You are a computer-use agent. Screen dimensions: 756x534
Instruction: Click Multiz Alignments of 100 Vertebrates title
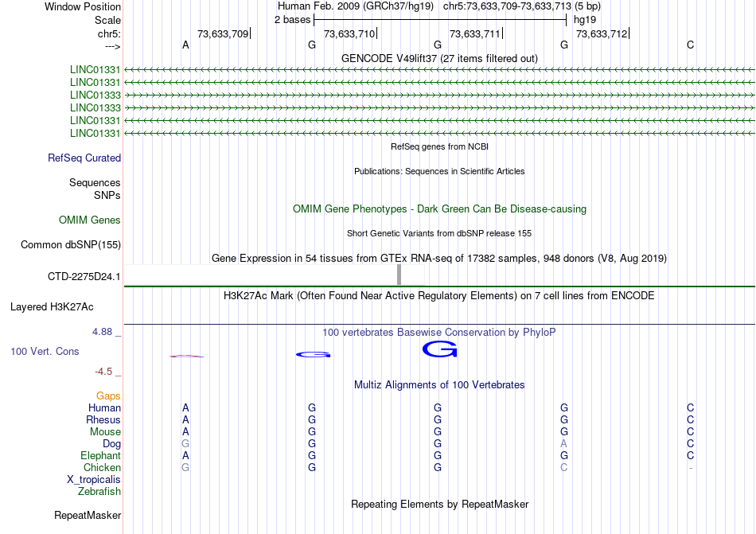439,384
